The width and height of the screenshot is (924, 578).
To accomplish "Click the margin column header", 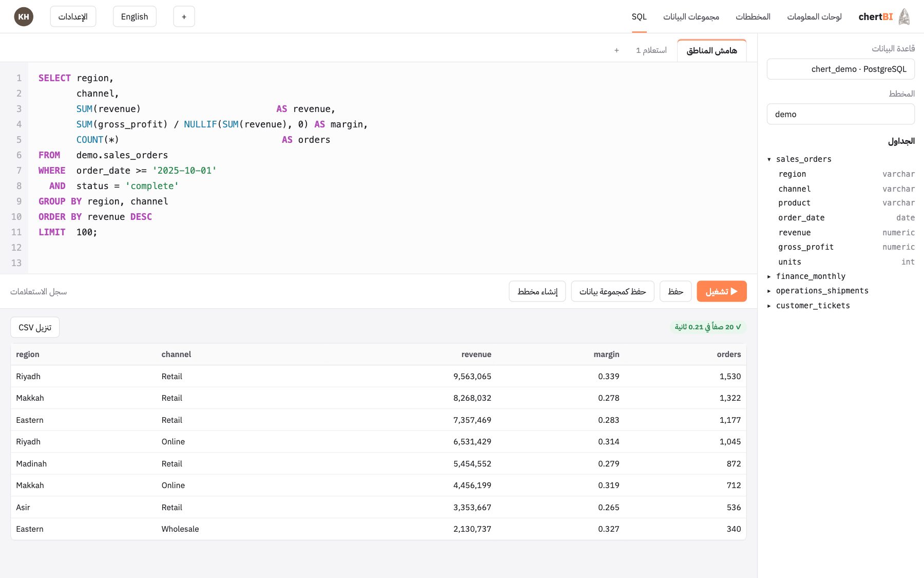I will 606,355.
